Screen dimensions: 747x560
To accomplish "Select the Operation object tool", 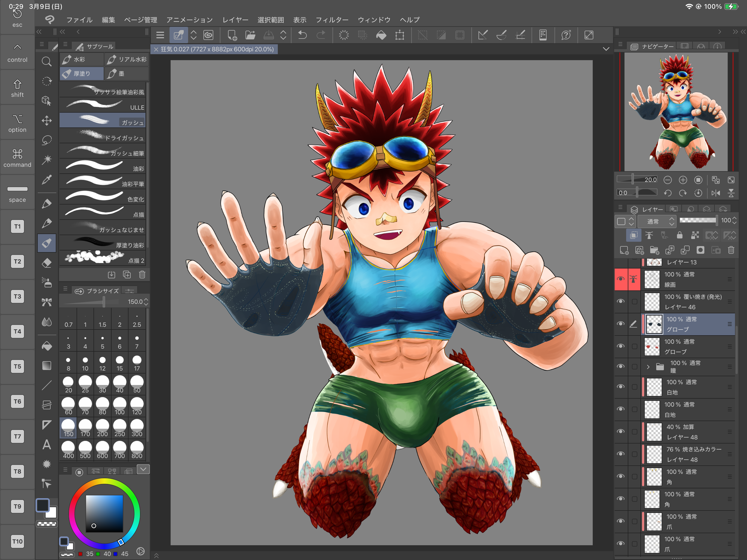I will [x=46, y=101].
